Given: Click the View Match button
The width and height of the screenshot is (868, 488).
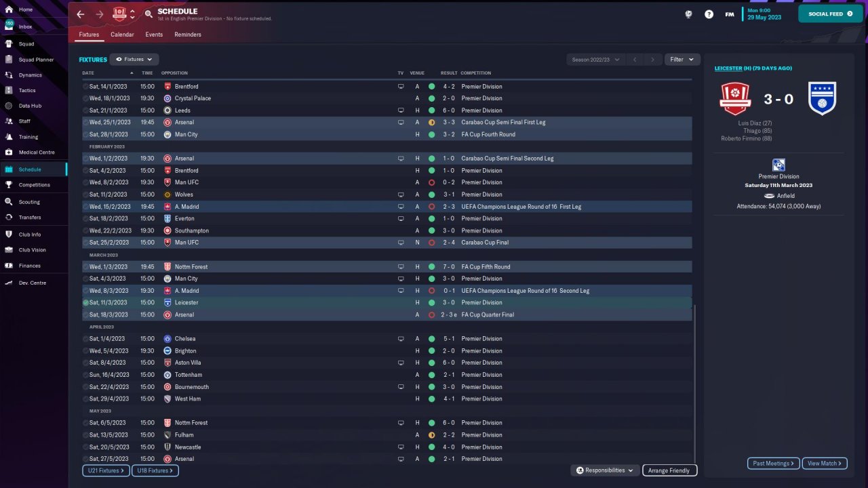Looking at the screenshot, I should [825, 464].
